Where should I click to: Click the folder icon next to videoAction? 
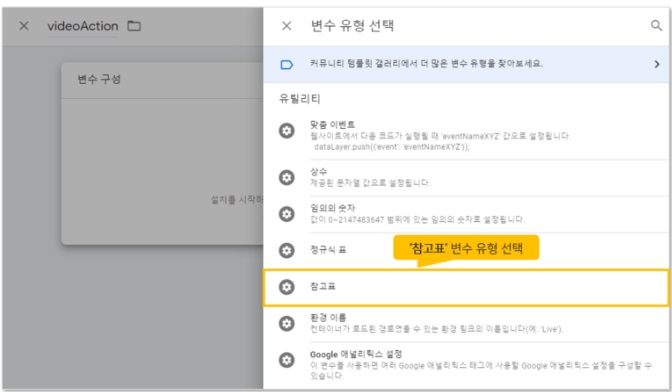pos(134,26)
